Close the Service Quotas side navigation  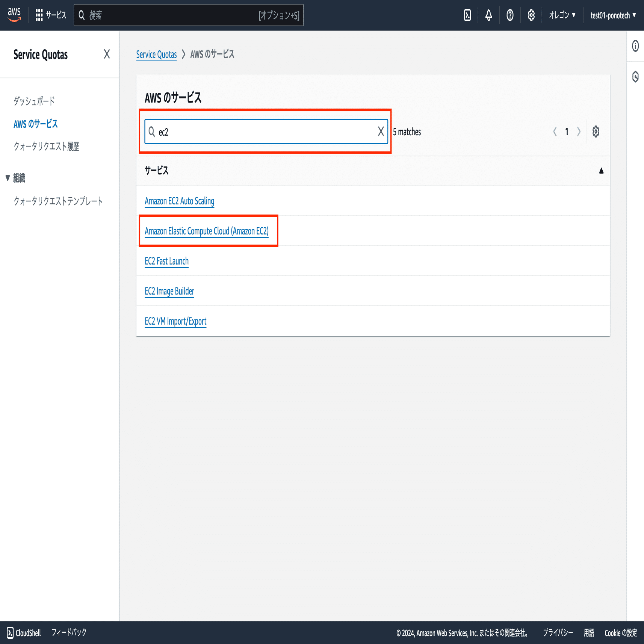pyautogui.click(x=107, y=54)
